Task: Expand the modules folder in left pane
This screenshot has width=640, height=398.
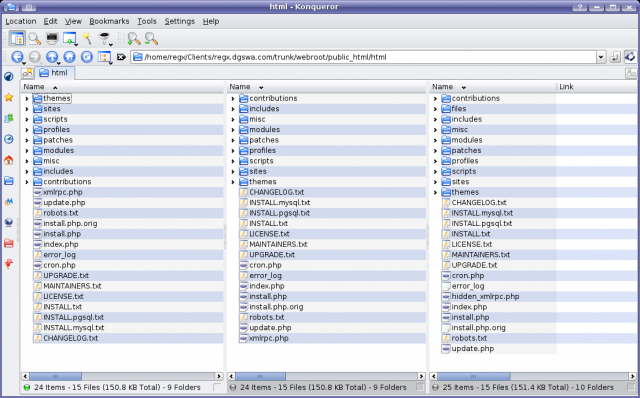Action: 27,151
